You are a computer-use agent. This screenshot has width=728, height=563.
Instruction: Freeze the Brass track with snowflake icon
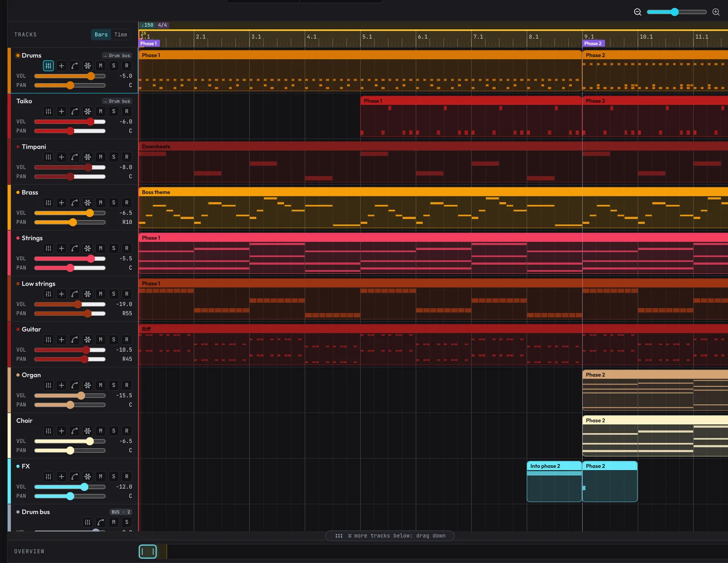pos(87,203)
